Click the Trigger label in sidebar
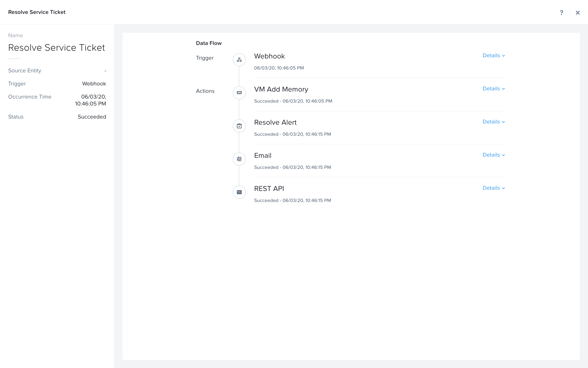The height and width of the screenshot is (368, 588). pos(17,84)
